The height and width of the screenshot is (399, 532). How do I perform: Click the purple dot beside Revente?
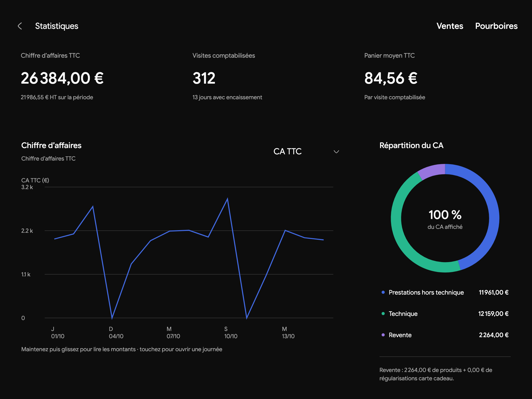(383, 335)
